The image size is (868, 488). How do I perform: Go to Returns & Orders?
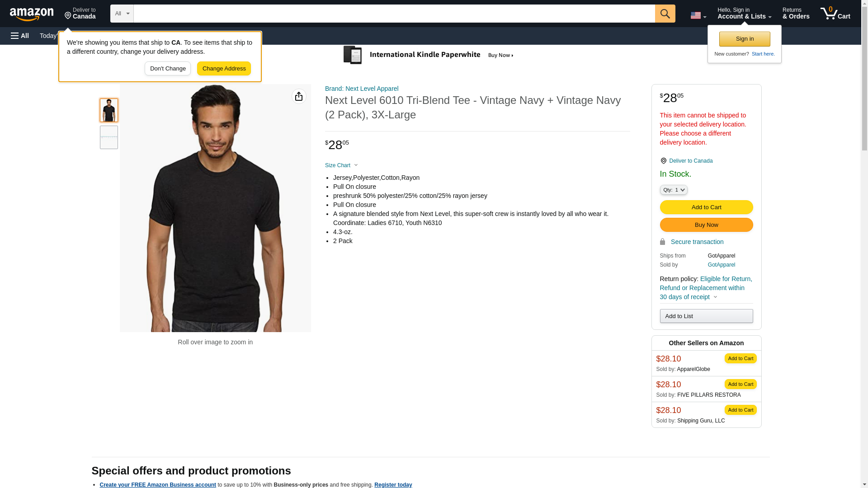[x=796, y=14]
